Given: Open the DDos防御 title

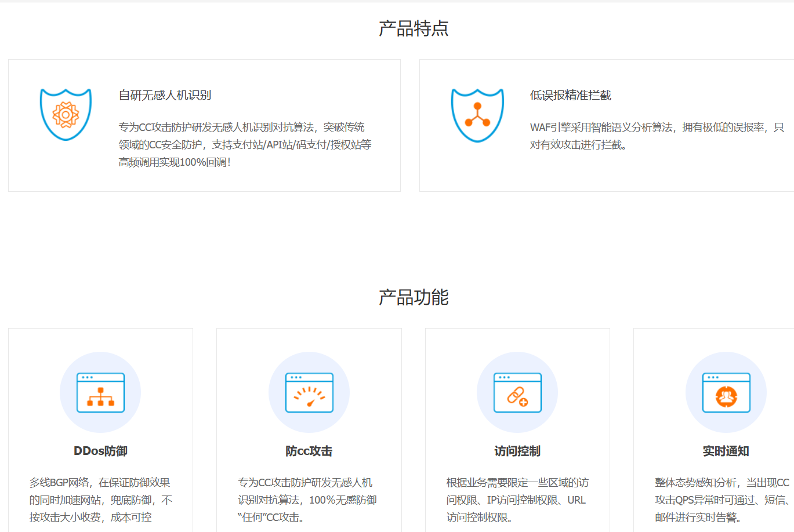Looking at the screenshot, I should pyautogui.click(x=100, y=451).
